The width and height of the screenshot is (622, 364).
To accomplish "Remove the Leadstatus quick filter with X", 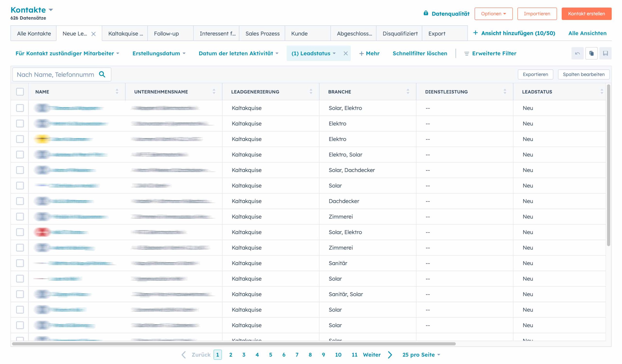I will click(x=346, y=53).
